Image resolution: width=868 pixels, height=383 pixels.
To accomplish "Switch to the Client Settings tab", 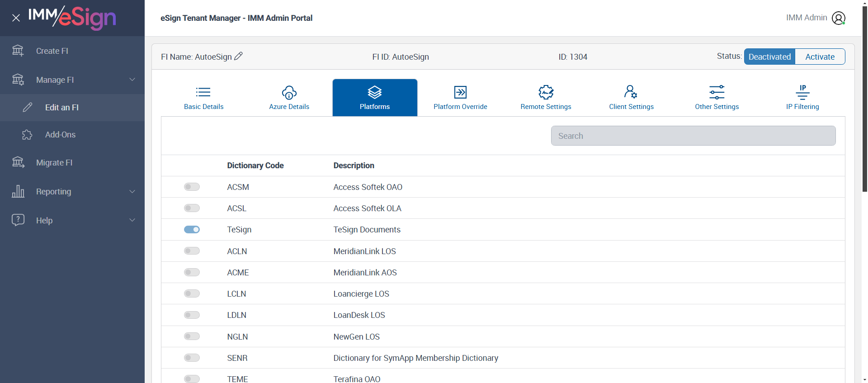I will pos(631,98).
